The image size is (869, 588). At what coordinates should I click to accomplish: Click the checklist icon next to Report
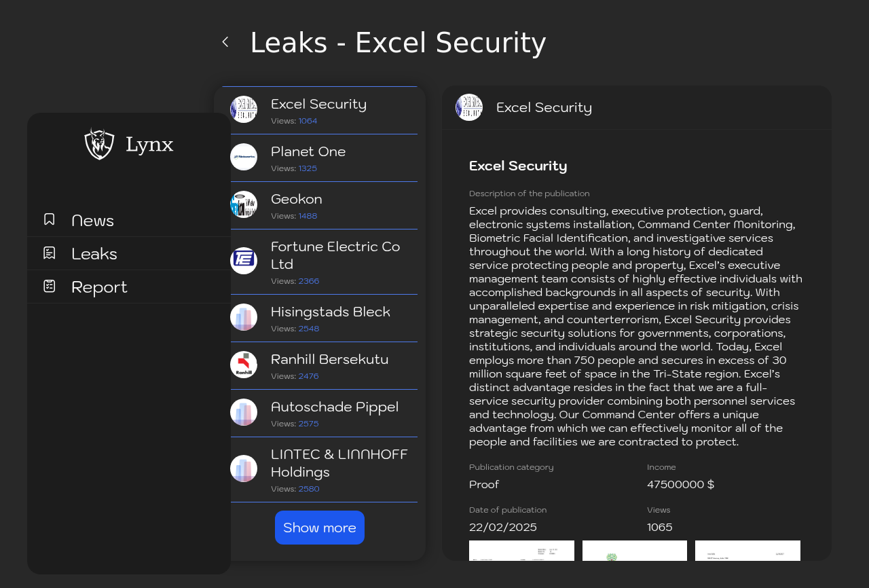tap(50, 286)
